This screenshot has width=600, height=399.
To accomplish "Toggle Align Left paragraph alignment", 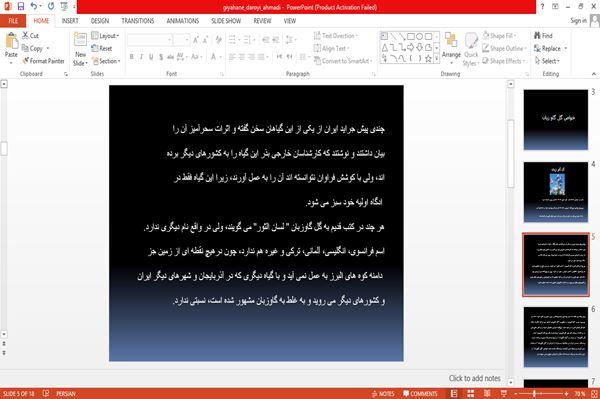I will (x=232, y=57).
